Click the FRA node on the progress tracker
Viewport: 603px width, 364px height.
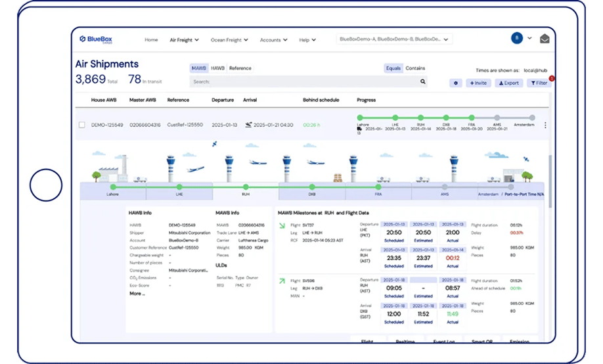(x=472, y=118)
